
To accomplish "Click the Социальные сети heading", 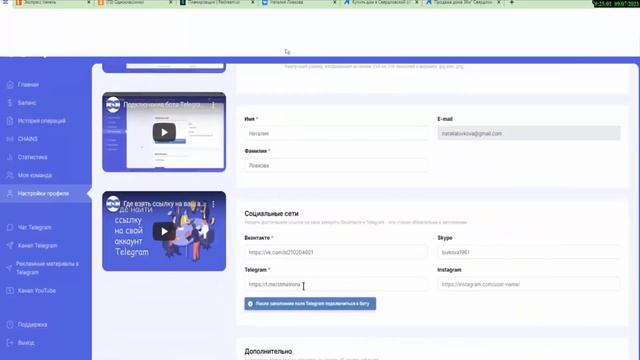I will pyautogui.click(x=271, y=213).
